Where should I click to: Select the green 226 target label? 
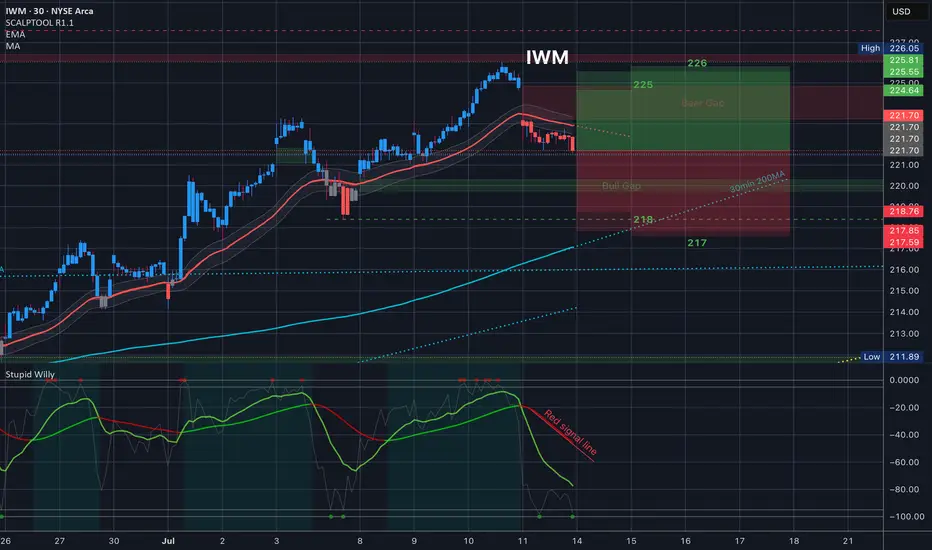pyautogui.click(x=697, y=63)
